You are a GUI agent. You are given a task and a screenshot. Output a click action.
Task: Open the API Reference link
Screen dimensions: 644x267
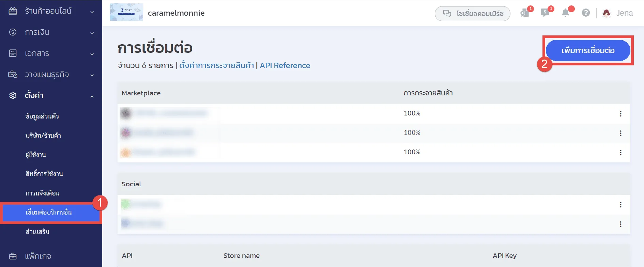pyautogui.click(x=285, y=65)
